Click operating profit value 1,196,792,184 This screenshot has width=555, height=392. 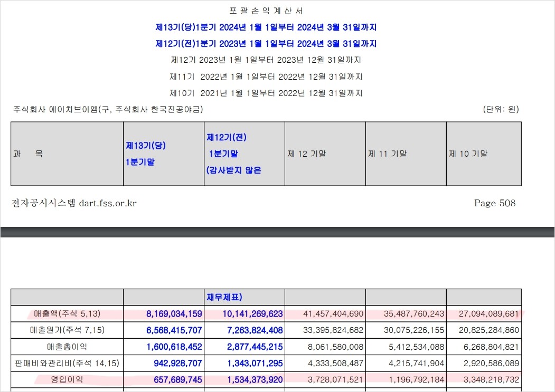[x=416, y=380]
